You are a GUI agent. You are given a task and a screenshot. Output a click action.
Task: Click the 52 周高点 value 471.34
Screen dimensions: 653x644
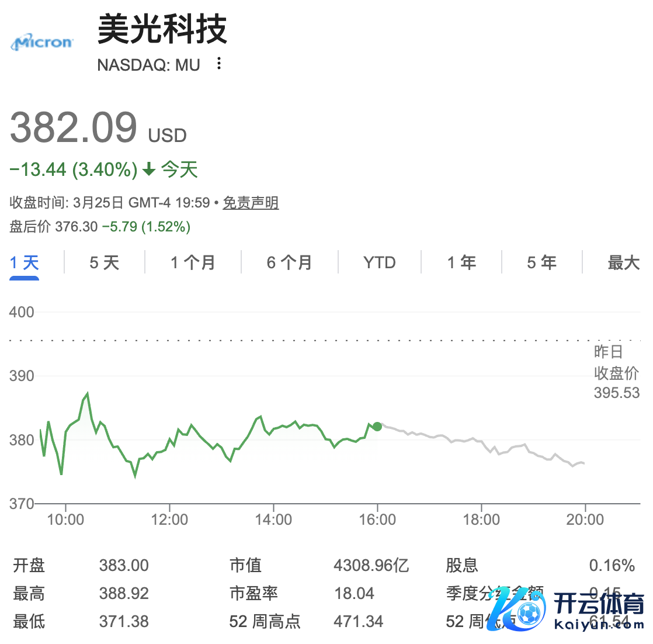pyautogui.click(x=359, y=621)
